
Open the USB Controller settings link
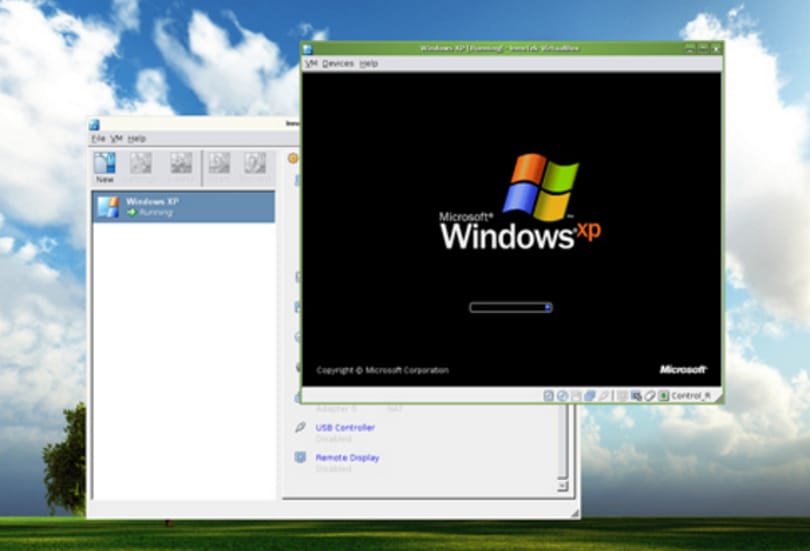pyautogui.click(x=345, y=428)
